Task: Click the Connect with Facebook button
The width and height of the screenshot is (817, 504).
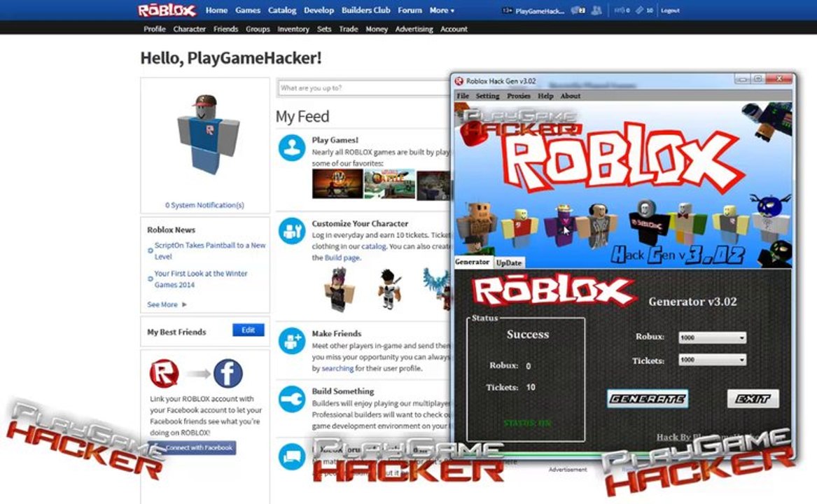Action: click(x=193, y=448)
